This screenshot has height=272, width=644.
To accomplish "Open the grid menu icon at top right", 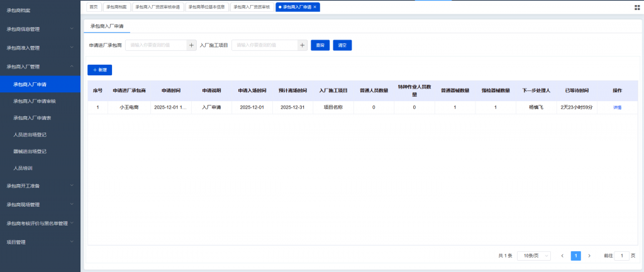I will [x=637, y=7].
